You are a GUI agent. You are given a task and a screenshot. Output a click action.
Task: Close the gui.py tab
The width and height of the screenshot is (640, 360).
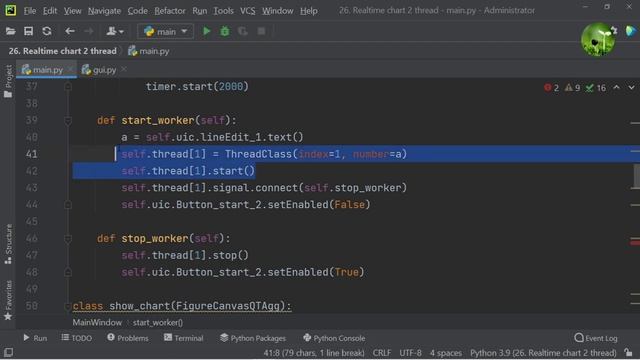coord(124,69)
